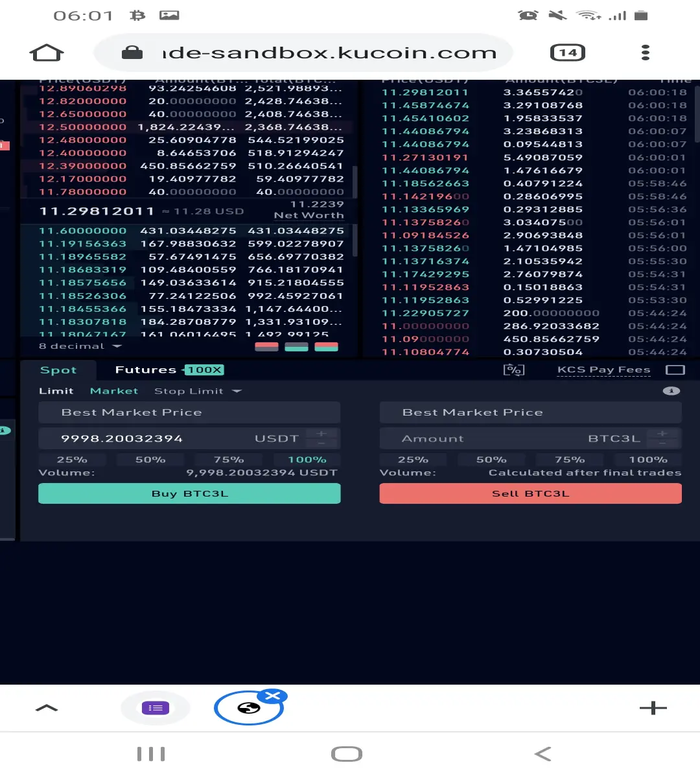The height and width of the screenshot is (778, 700).
Task: Click the 11.2239 Net Worth value
Action: click(317, 204)
